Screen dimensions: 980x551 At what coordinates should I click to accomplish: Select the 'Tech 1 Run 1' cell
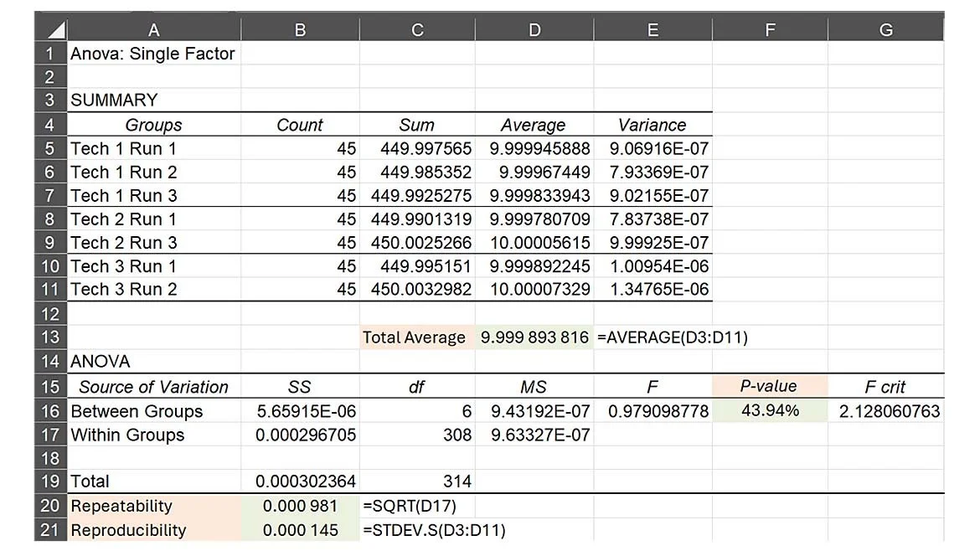(x=154, y=148)
